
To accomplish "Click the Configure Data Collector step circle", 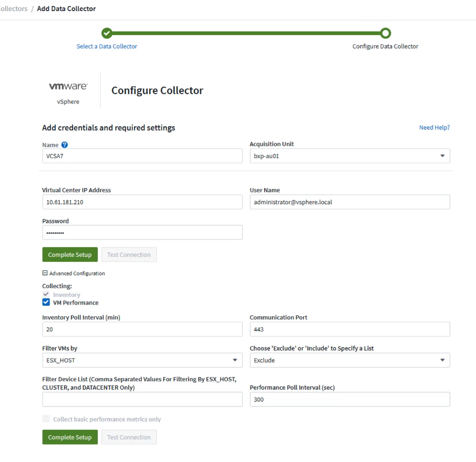I will (x=386, y=33).
